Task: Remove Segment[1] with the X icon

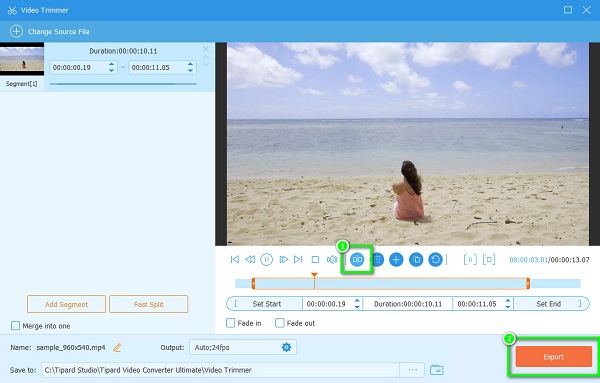Action: pyautogui.click(x=206, y=49)
